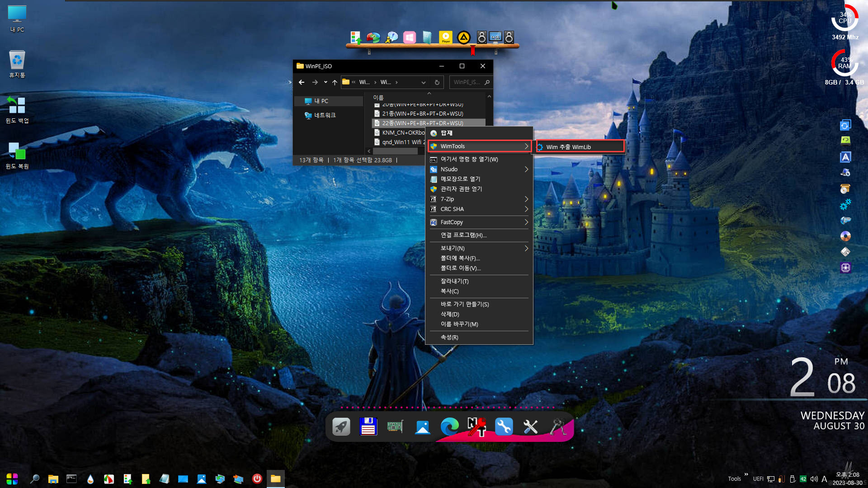The height and width of the screenshot is (488, 868).
Task: Select 탑재 from the context menu
Action: [480, 133]
